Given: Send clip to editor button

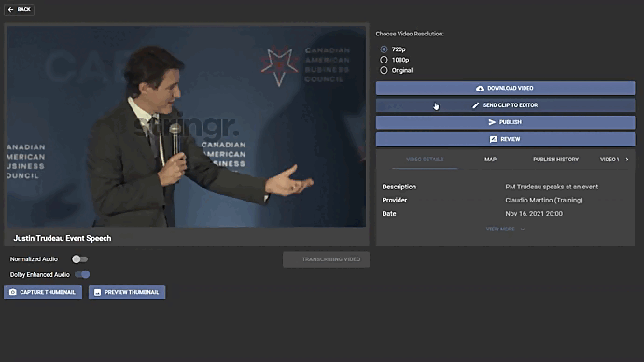Looking at the screenshot, I should tap(505, 105).
